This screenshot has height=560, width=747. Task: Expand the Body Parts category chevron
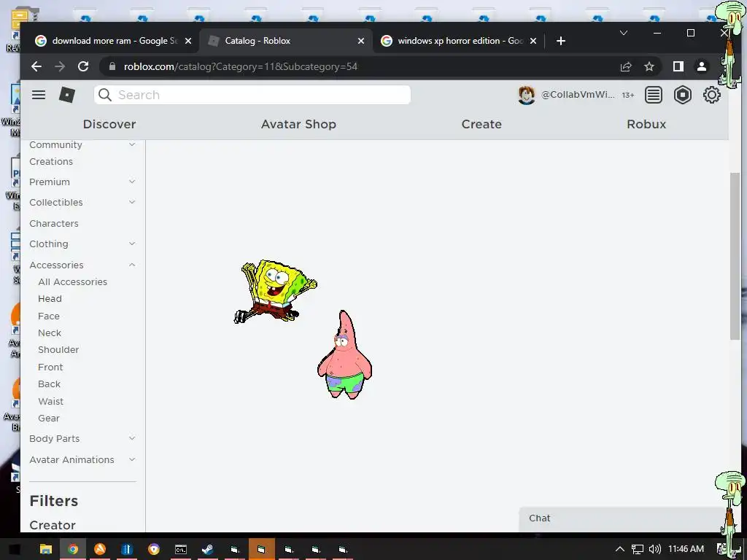coord(132,438)
